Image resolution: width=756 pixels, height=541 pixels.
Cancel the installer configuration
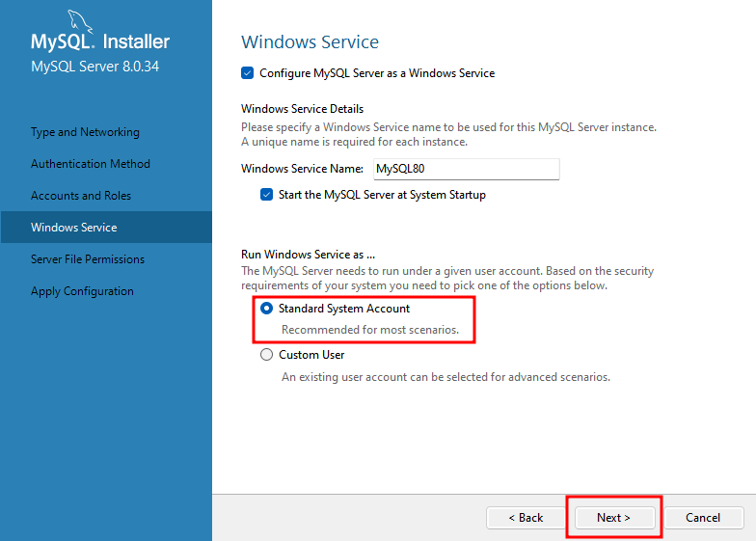coord(703,517)
